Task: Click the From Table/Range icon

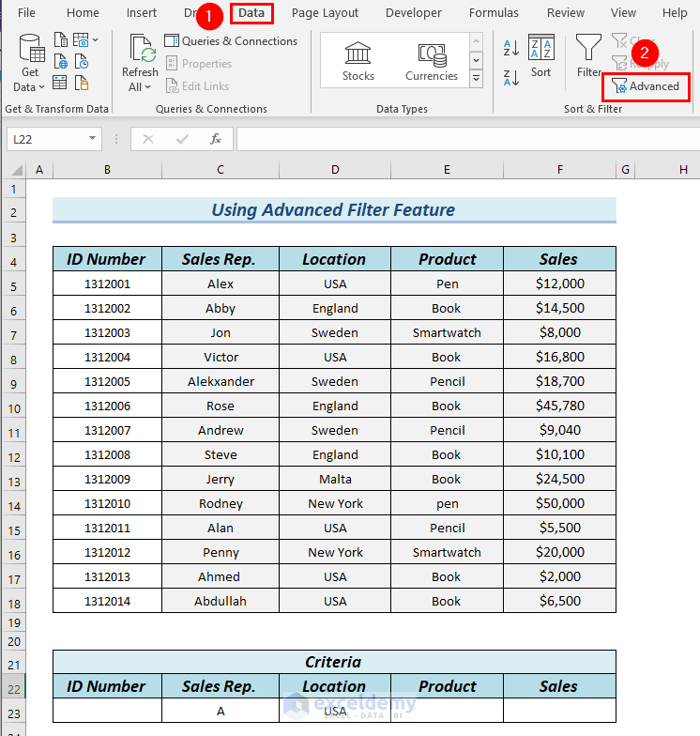Action: pos(60,83)
